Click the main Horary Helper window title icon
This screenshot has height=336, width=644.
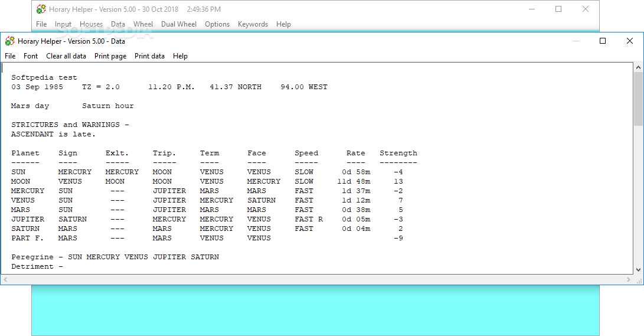pyautogui.click(x=41, y=9)
